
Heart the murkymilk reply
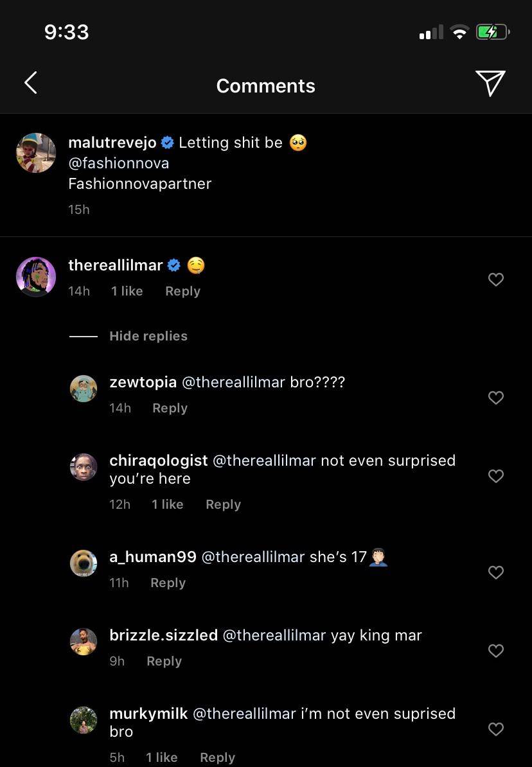pyautogui.click(x=495, y=729)
